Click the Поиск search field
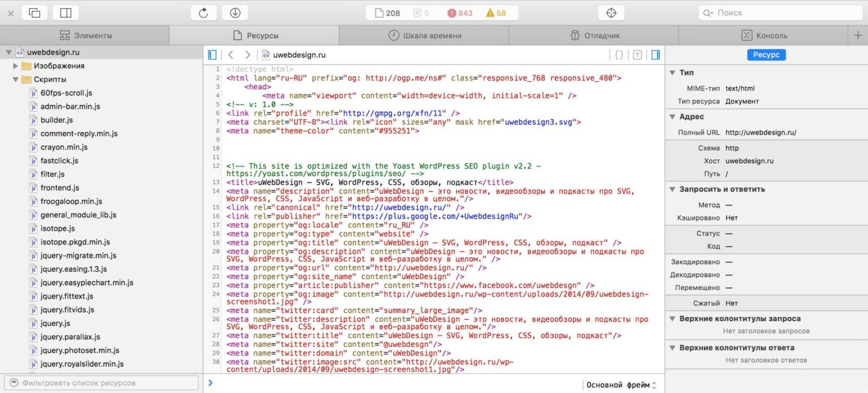 pos(781,13)
